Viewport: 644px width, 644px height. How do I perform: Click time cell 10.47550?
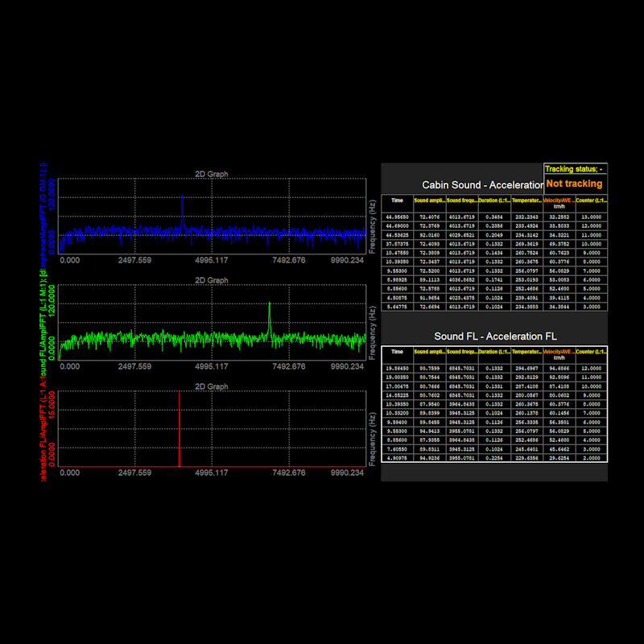tap(397, 253)
